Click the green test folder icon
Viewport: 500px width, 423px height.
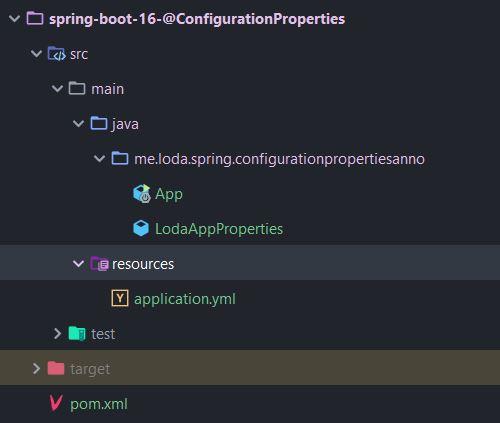click(x=77, y=333)
